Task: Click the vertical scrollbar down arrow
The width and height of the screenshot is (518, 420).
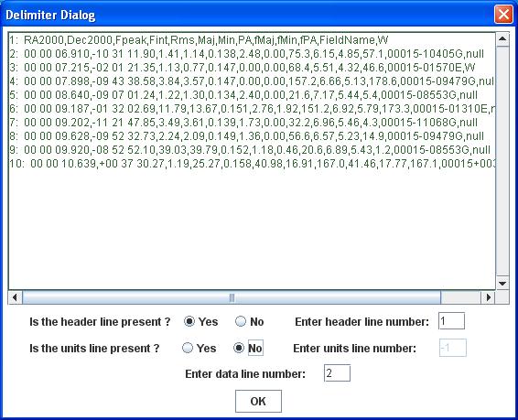Action: point(502,284)
